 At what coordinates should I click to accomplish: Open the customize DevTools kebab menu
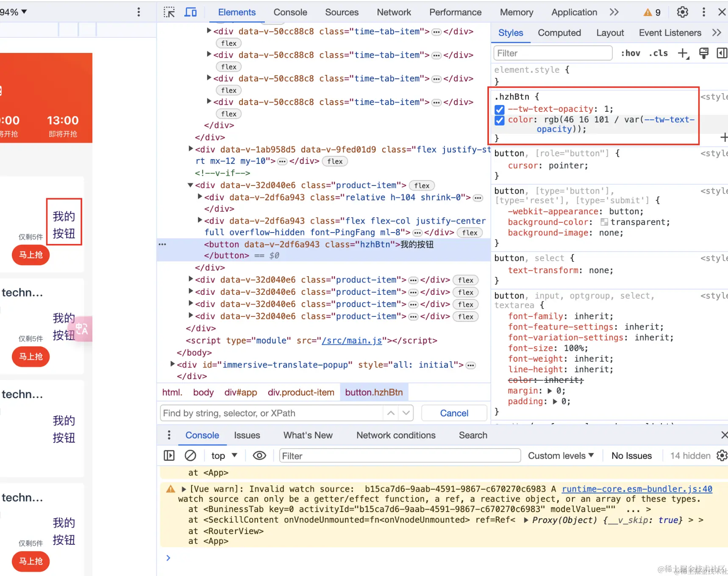tap(703, 12)
